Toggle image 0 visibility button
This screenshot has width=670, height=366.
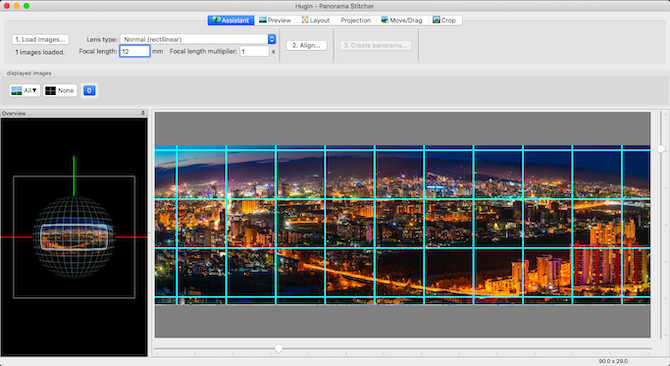point(89,91)
